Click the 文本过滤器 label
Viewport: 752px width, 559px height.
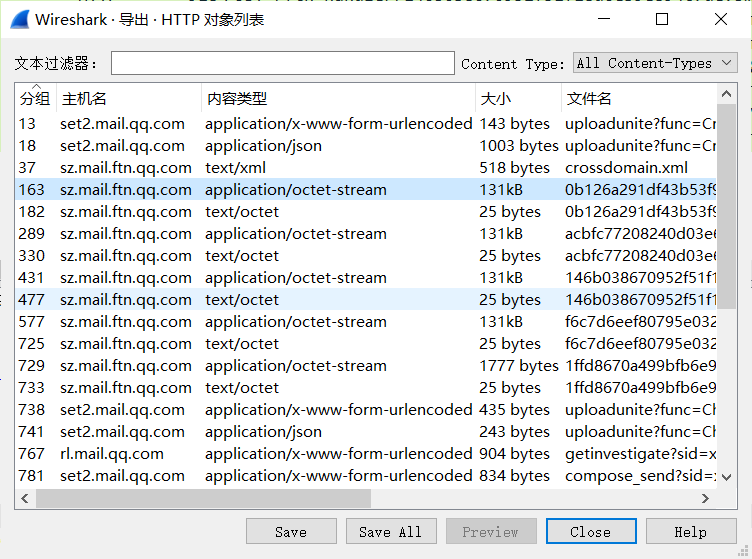click(x=56, y=63)
